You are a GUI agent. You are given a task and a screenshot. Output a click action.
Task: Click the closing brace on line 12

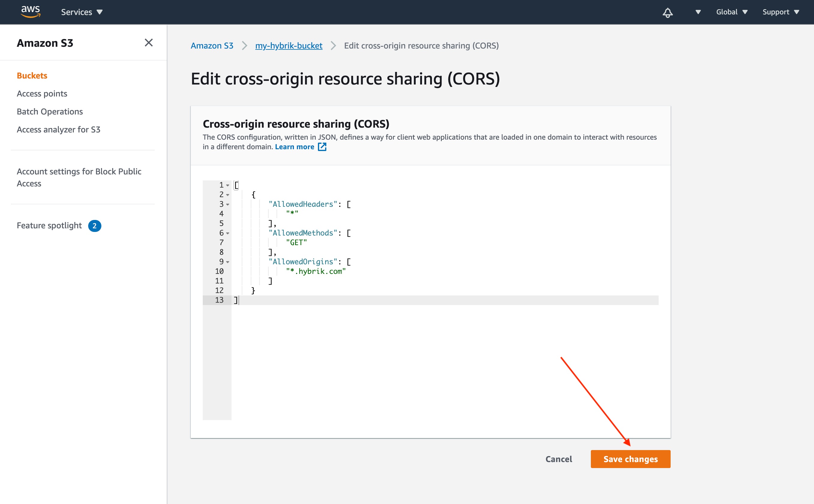click(253, 291)
